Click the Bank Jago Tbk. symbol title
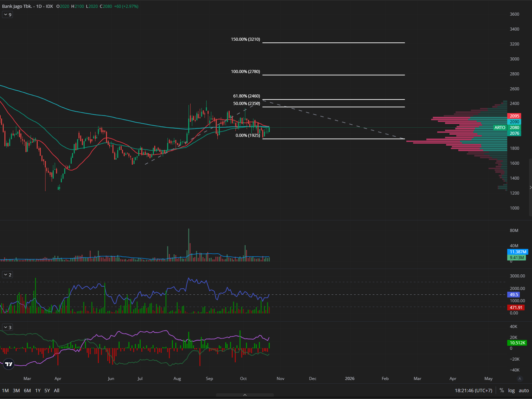Viewport: 532px width, 399px height. pos(17,6)
